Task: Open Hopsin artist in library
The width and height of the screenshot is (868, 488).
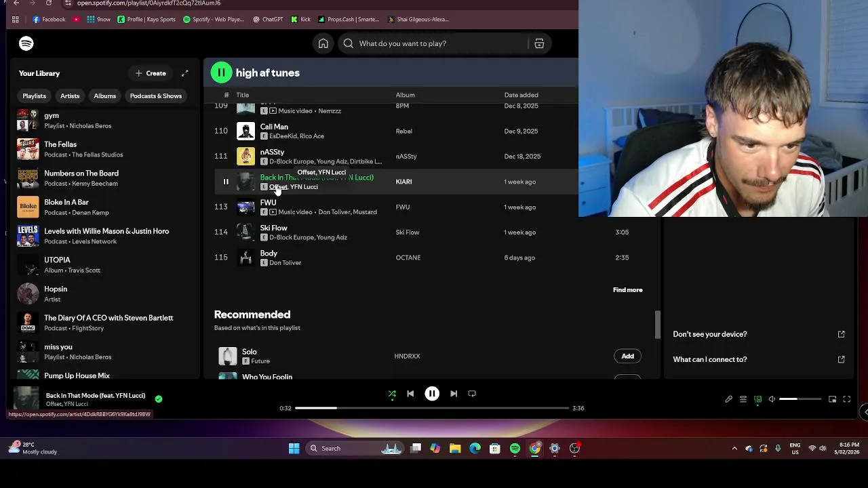Action: click(104, 293)
